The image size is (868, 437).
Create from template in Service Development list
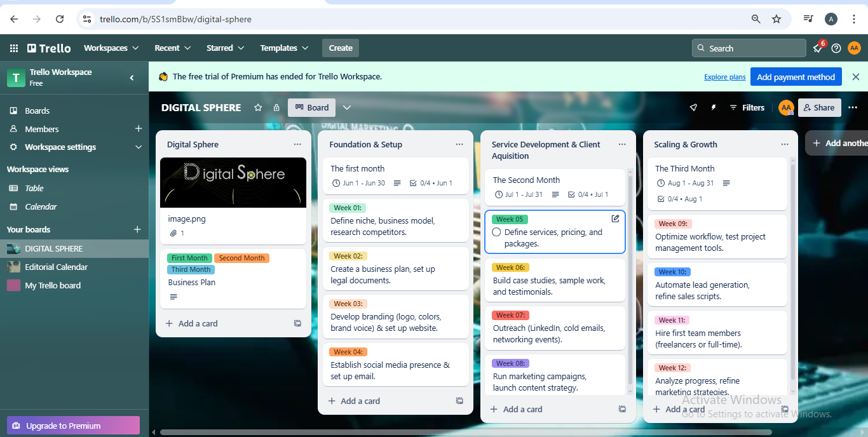tap(622, 409)
